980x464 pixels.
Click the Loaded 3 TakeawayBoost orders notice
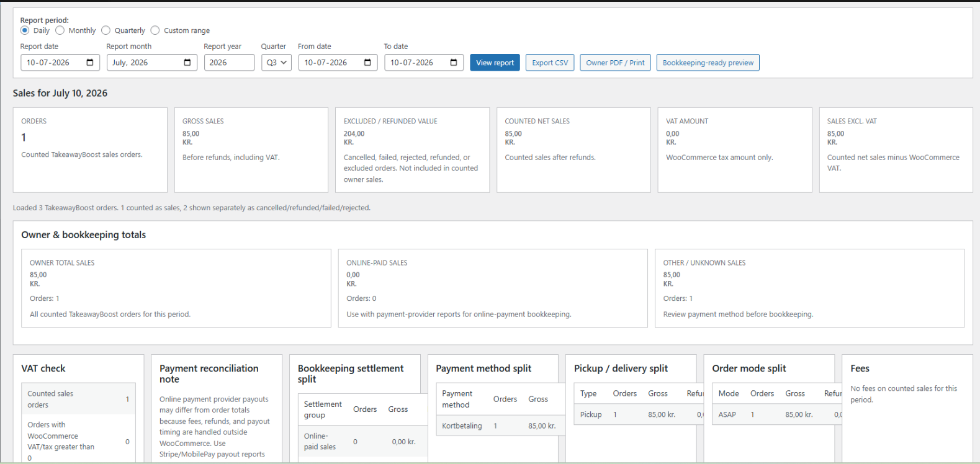pos(192,208)
